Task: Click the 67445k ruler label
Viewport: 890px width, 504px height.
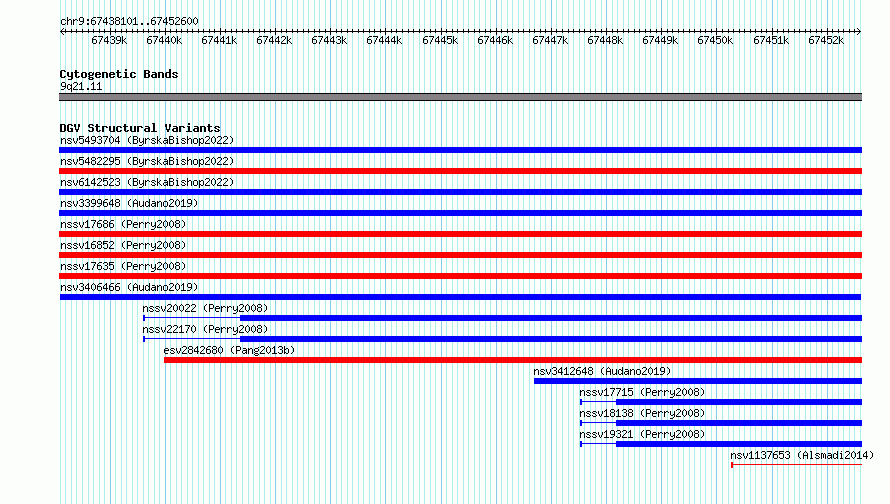Action: pyautogui.click(x=440, y=40)
